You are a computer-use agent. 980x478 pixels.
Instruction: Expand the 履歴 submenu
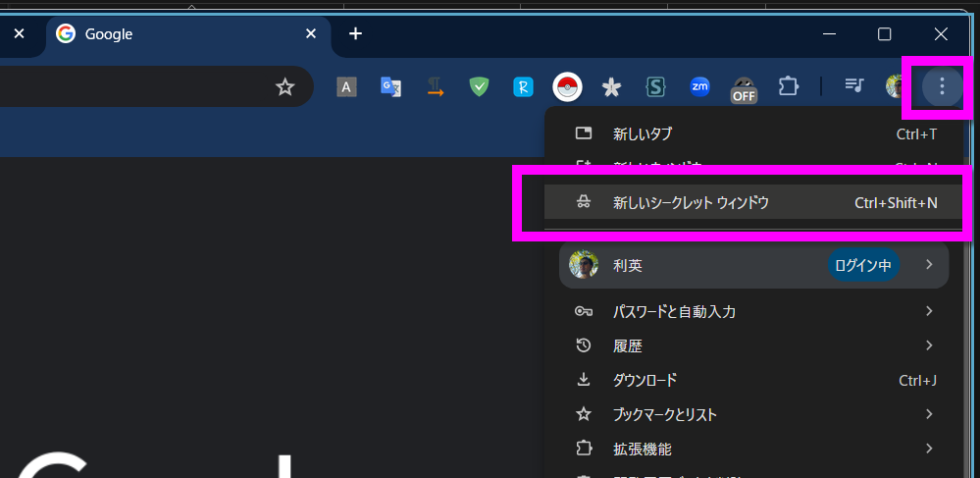click(x=753, y=345)
